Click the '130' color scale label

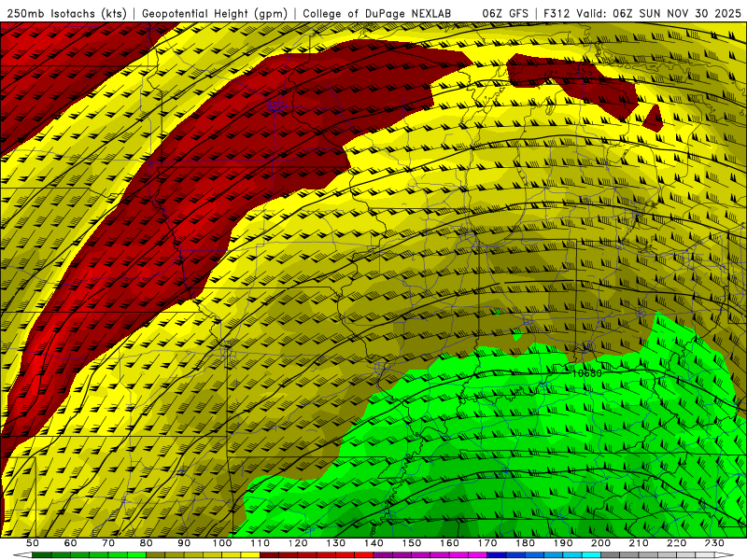336,543
